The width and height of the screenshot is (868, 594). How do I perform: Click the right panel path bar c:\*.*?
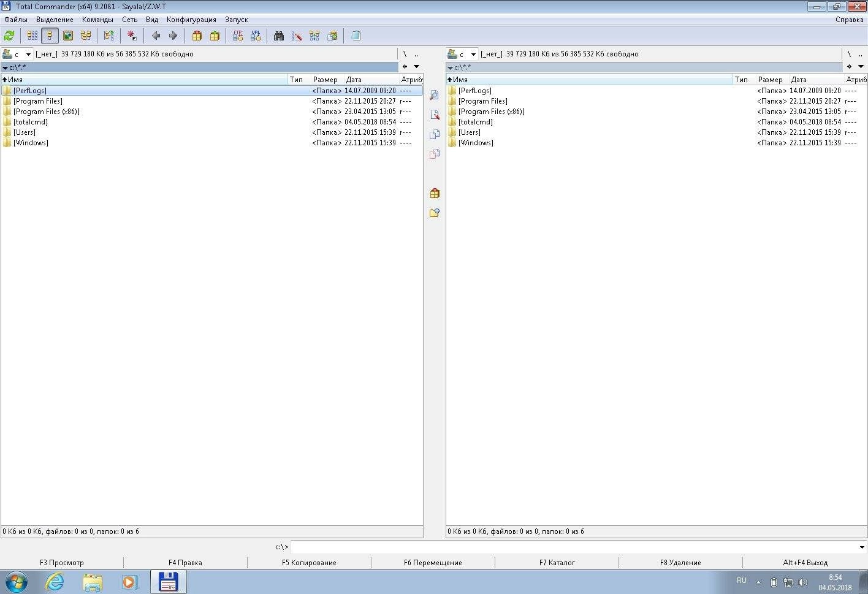pyautogui.click(x=644, y=67)
